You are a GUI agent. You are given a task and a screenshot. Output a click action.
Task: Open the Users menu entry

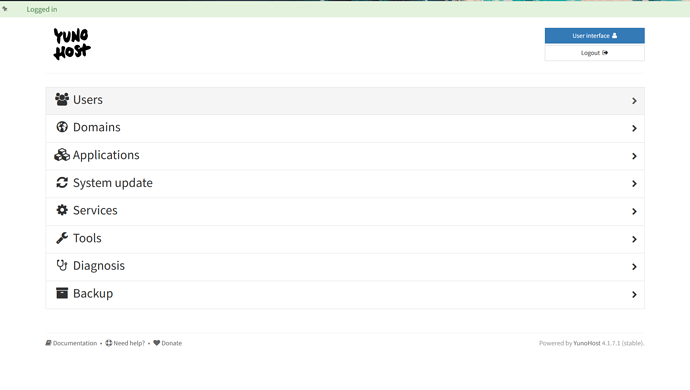tap(345, 101)
